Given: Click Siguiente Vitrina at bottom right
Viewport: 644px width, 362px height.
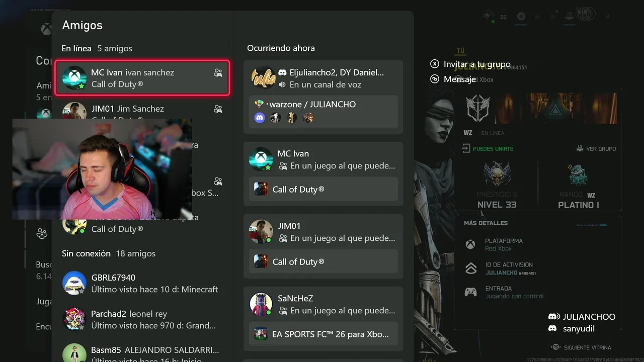Looking at the screenshot, I should (x=581, y=347).
